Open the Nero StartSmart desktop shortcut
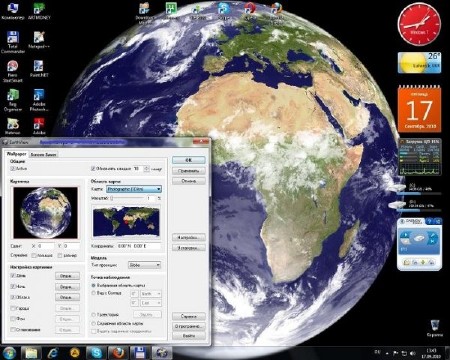This screenshot has width=450, height=360. coord(13,71)
